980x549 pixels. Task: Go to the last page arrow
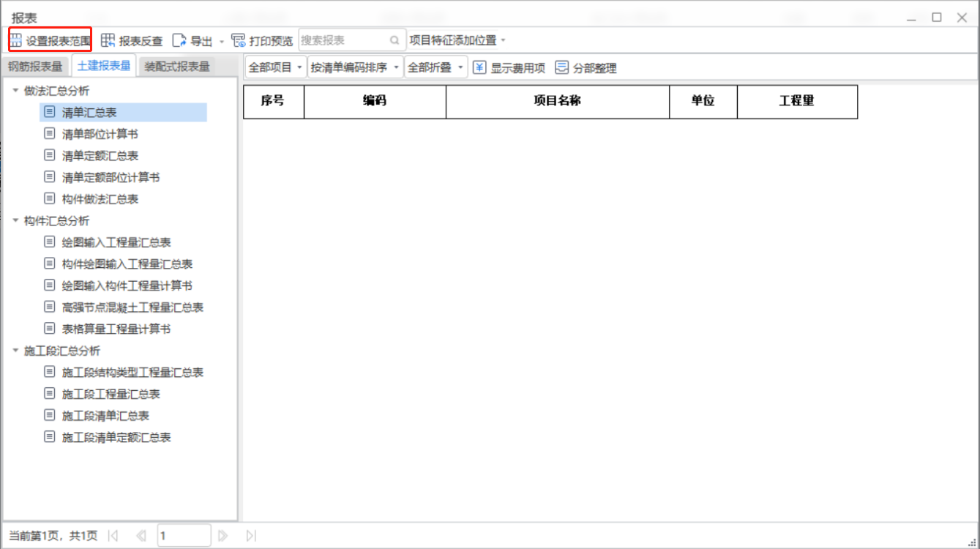tap(251, 536)
